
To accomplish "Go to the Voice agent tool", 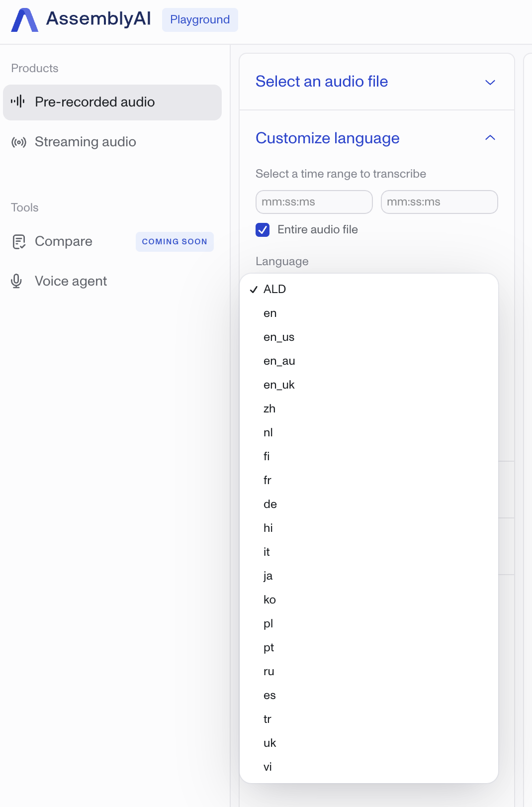I will [71, 281].
